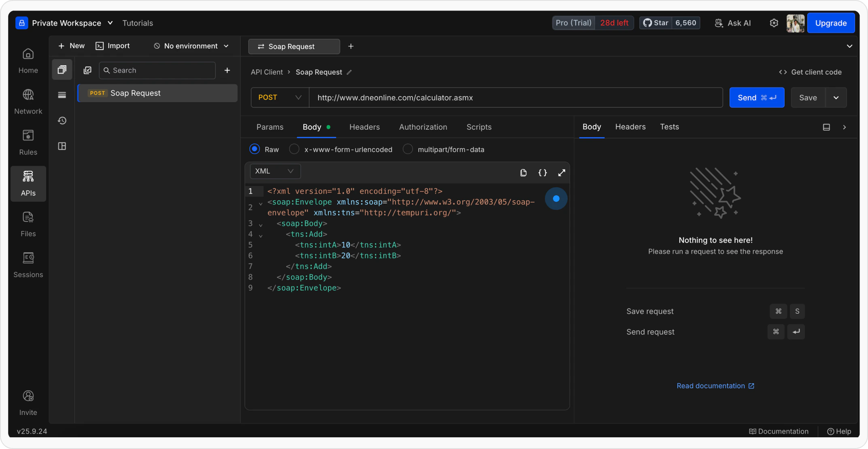868x449 pixels.
Task: Open the No environment selector
Action: pos(191,46)
